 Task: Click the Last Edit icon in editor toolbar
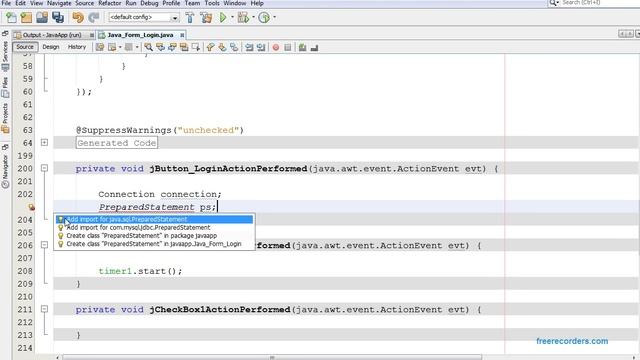tap(100, 47)
